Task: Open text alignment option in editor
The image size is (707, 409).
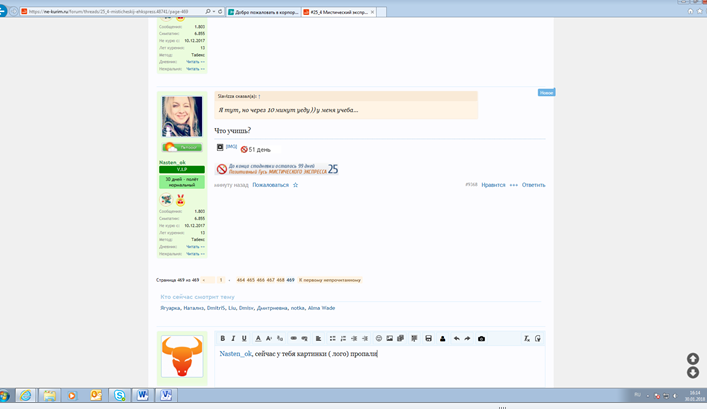Action: [318, 338]
